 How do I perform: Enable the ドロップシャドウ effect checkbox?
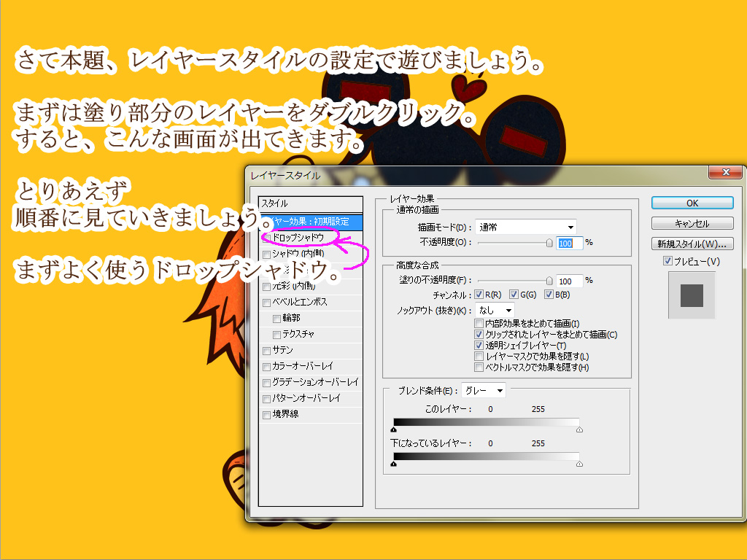click(x=267, y=238)
